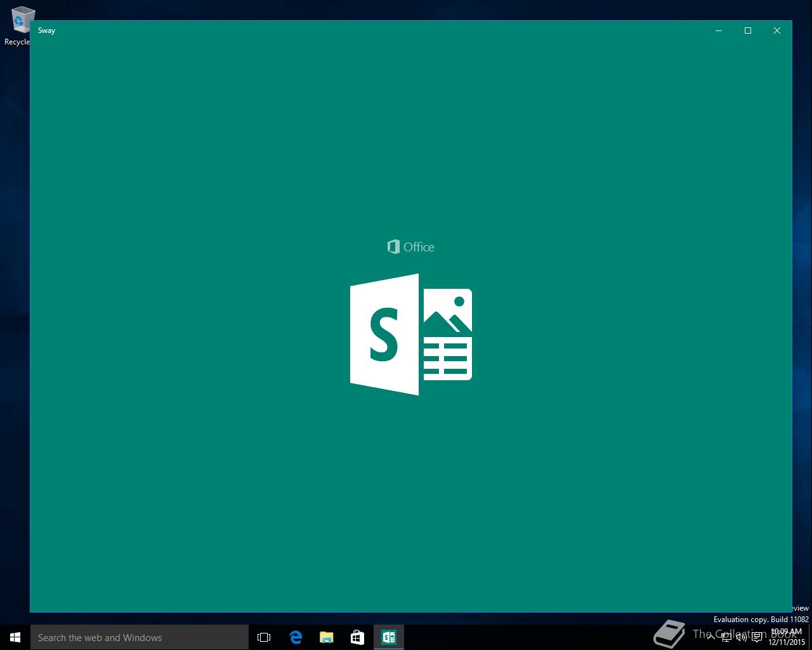Open the Action Center notifications icon

(x=757, y=637)
